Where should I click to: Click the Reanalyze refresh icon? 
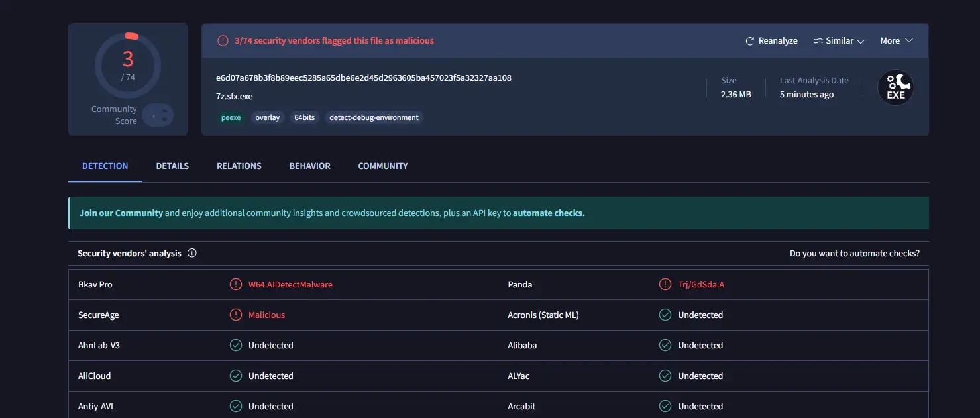750,41
